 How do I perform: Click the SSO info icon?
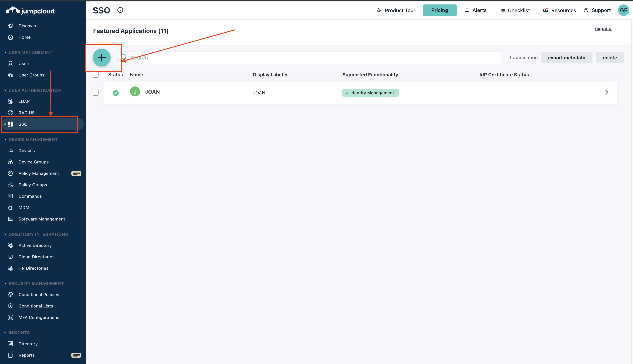click(120, 10)
